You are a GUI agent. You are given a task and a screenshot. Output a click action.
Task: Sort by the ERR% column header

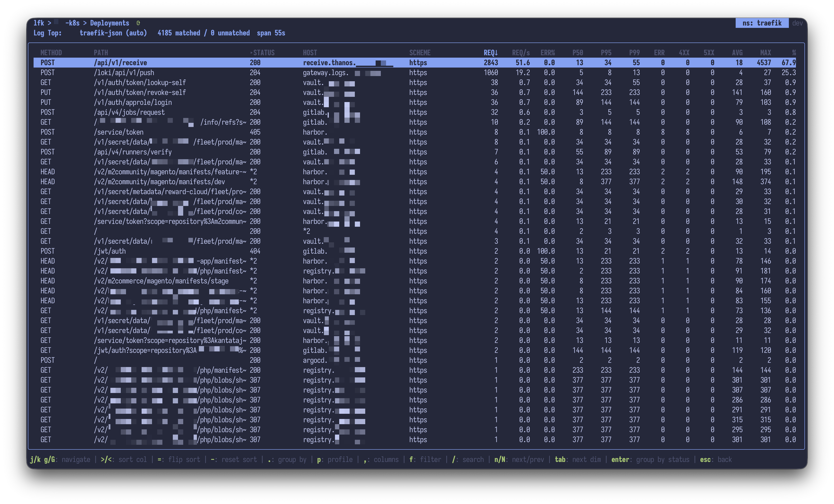pos(547,53)
